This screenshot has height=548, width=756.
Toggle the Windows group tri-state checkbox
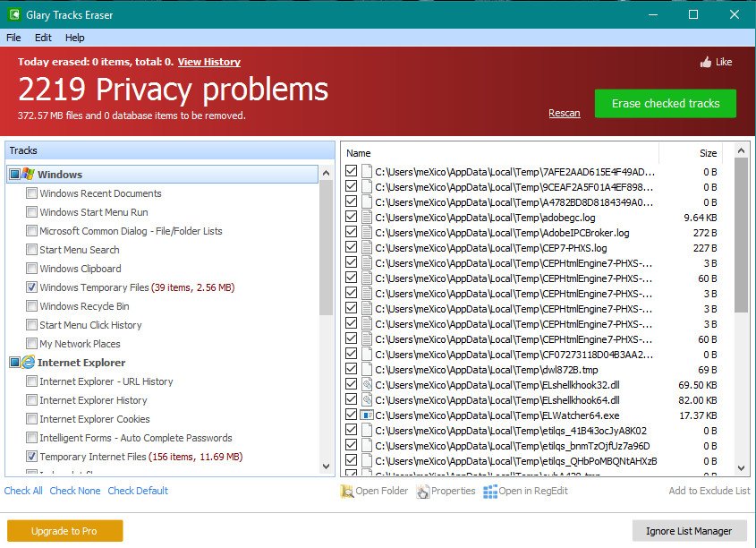tap(15, 174)
